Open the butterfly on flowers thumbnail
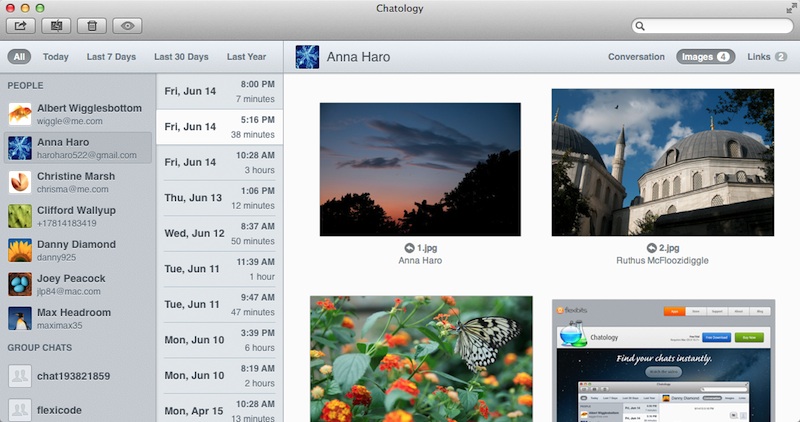Screen dimensions: 800x422 pyautogui.click(x=421, y=359)
